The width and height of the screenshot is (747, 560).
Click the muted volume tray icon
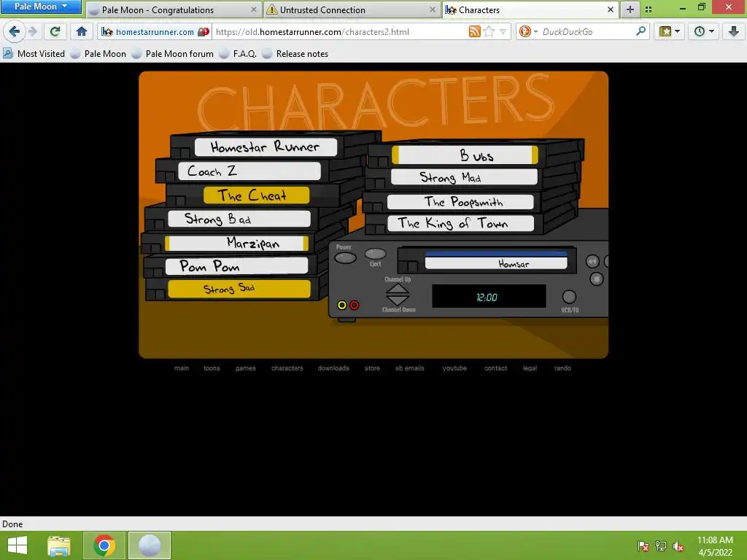[x=678, y=546]
